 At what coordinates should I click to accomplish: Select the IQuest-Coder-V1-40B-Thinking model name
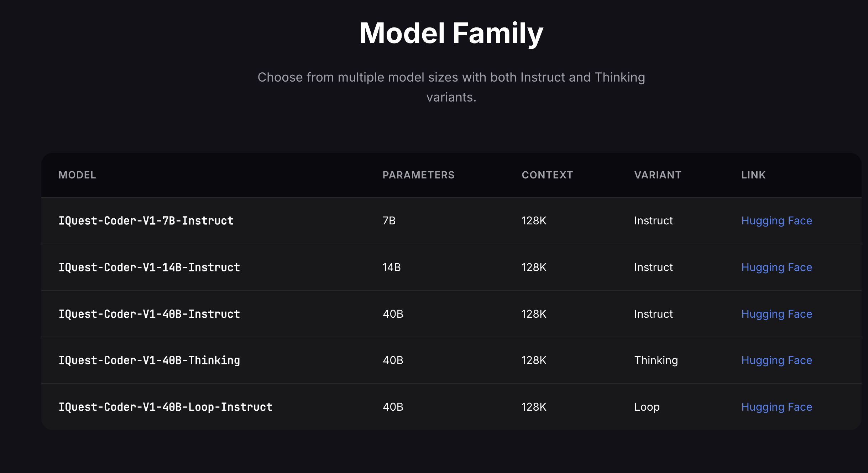(149, 360)
